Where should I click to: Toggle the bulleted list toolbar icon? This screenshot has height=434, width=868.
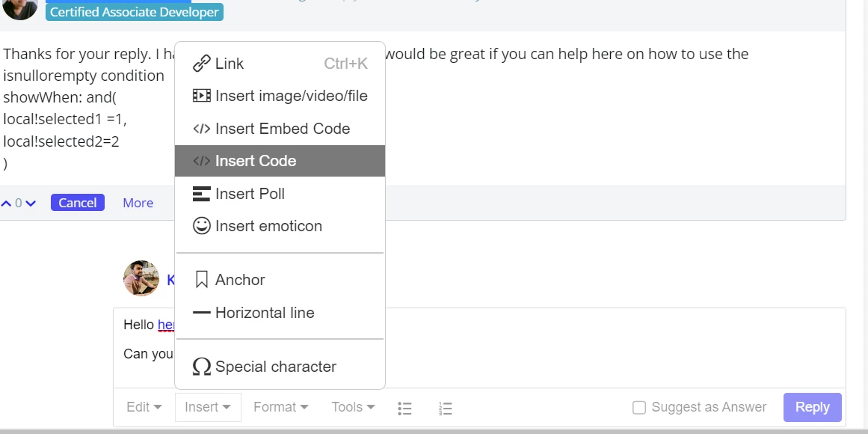coord(404,409)
